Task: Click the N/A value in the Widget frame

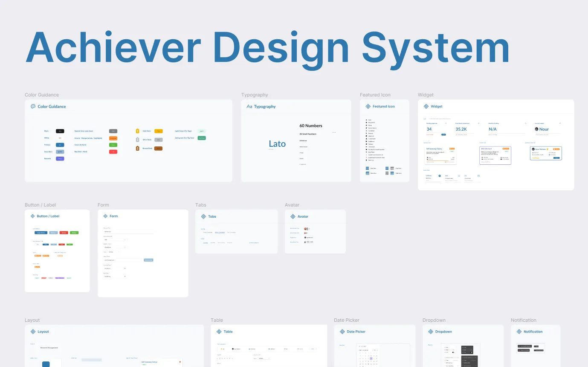Action: click(492, 129)
